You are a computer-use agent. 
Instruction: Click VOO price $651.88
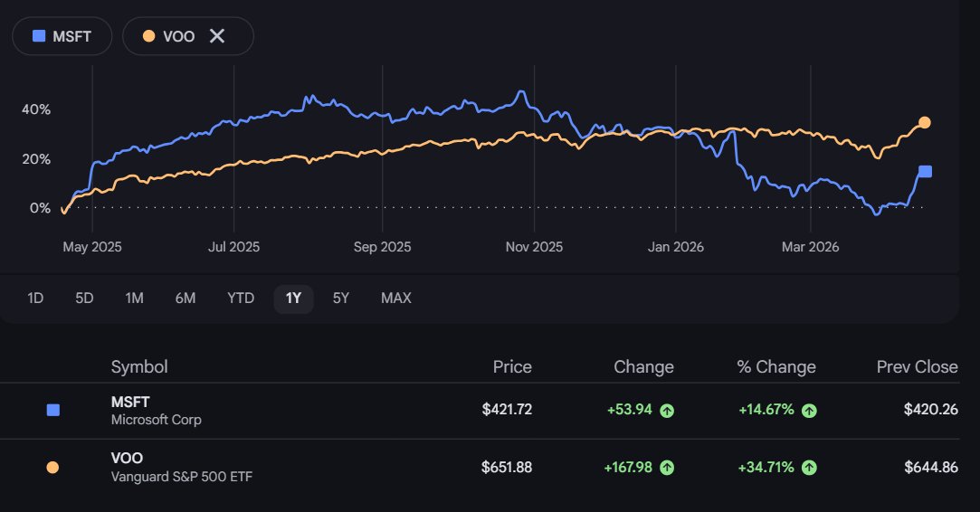506,467
